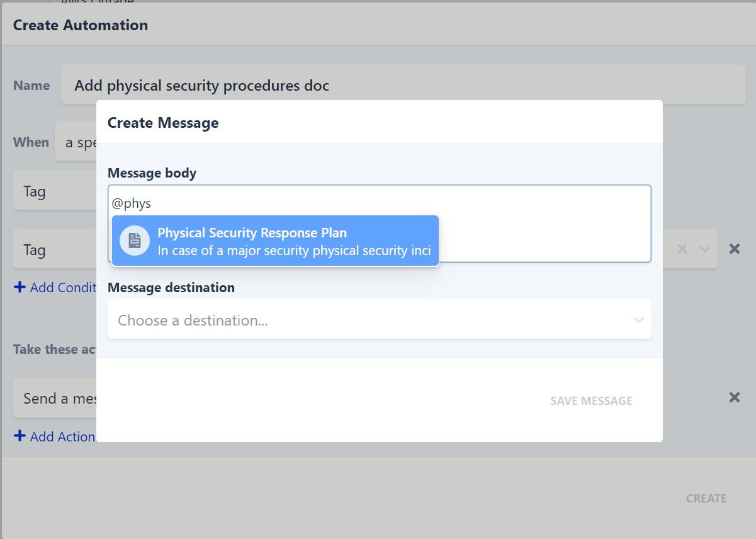Clear the Tag value selection
The image size is (756, 539).
tap(682, 249)
